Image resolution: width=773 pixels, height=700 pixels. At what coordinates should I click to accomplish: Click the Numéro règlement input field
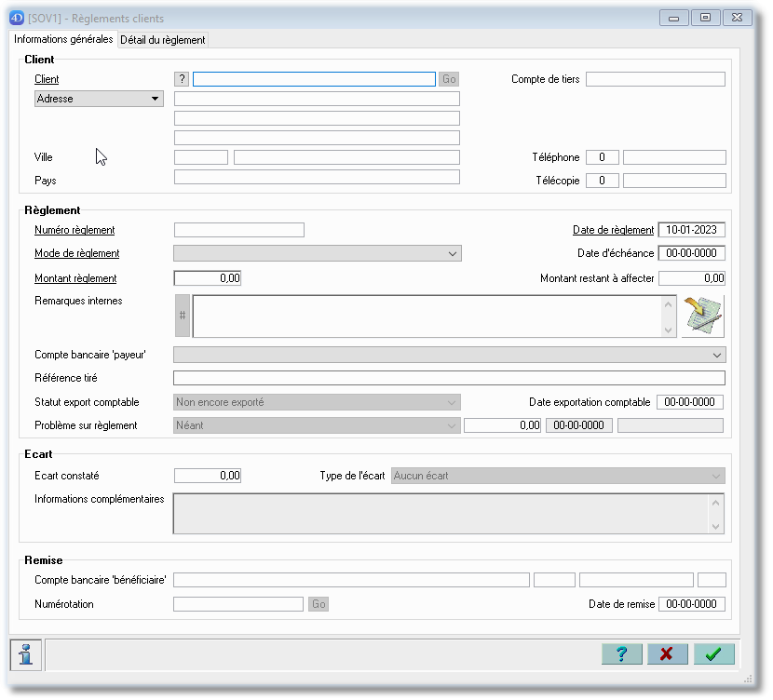(x=239, y=230)
